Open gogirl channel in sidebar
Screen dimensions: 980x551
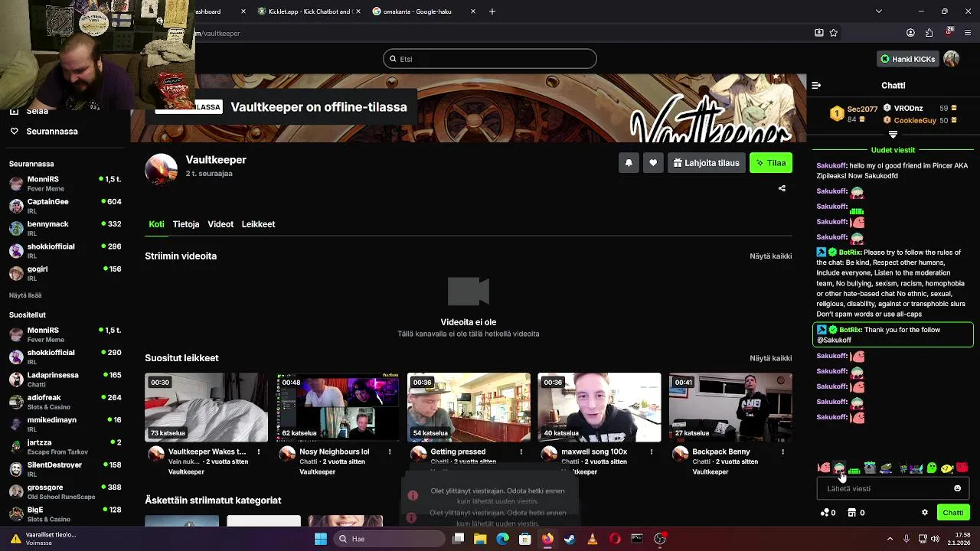tap(65, 273)
